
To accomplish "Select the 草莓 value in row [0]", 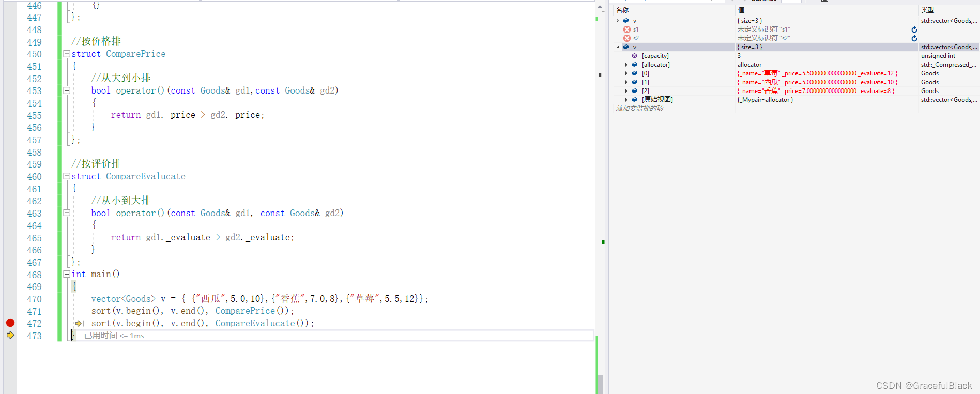I will [x=771, y=73].
